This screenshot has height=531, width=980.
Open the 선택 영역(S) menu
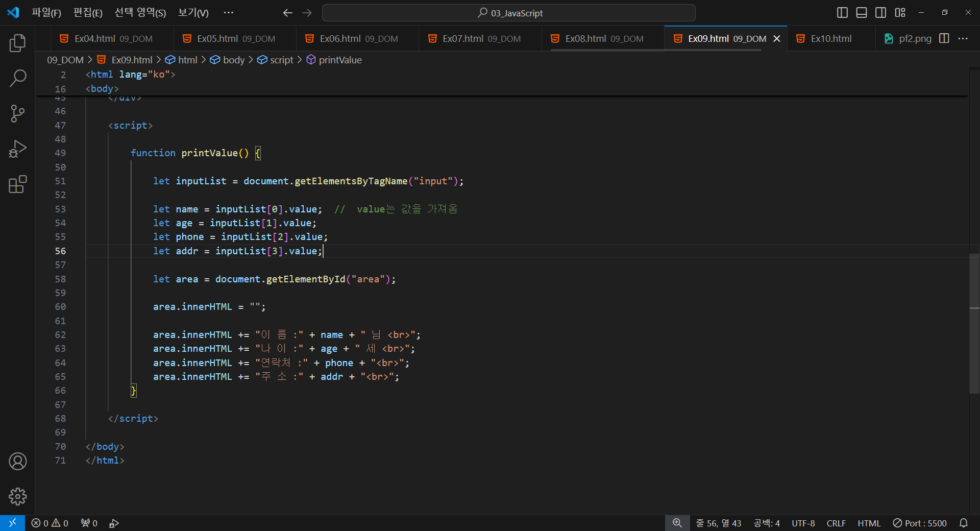click(140, 13)
